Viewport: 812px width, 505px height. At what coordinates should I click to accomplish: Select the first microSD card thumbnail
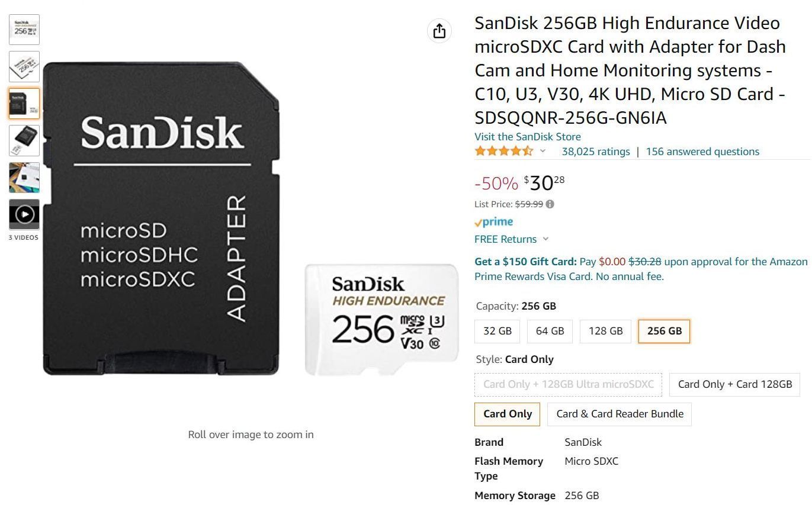[24, 29]
